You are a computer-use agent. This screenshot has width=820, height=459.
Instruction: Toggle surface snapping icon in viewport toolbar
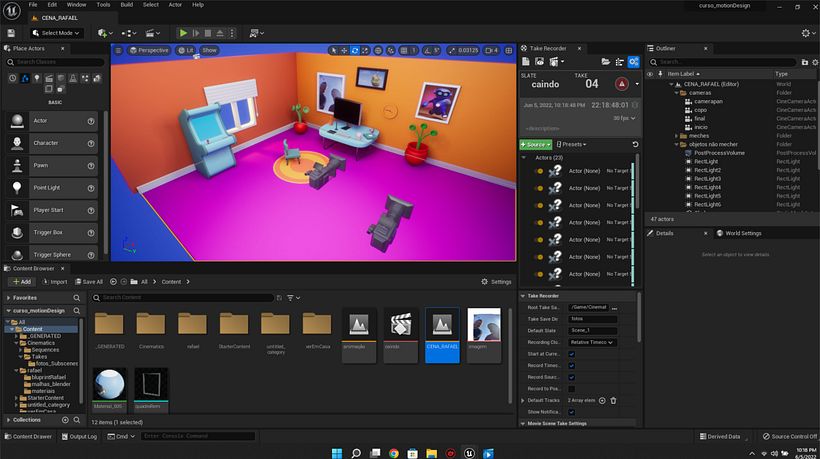point(391,50)
